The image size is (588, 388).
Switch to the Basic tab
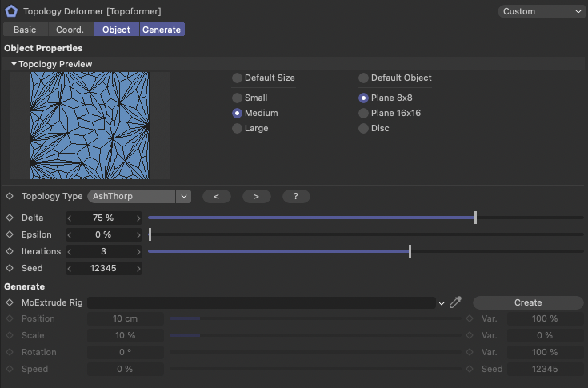(x=25, y=30)
